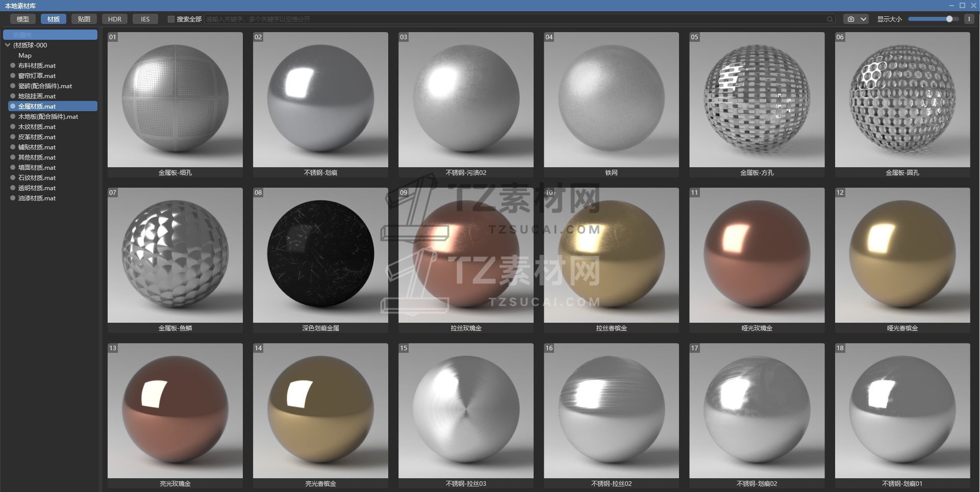Open 石纹材质.mat in the tree
This screenshot has height=492, width=980.
[37, 177]
